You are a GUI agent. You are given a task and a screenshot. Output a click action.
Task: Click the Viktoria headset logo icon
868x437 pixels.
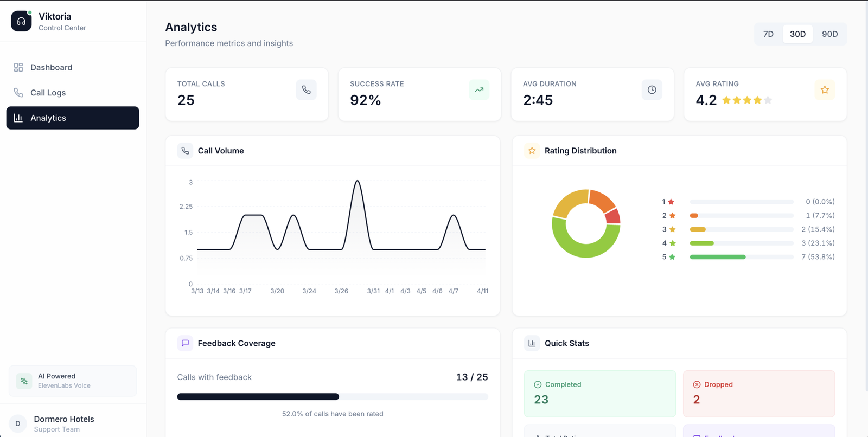click(x=21, y=21)
